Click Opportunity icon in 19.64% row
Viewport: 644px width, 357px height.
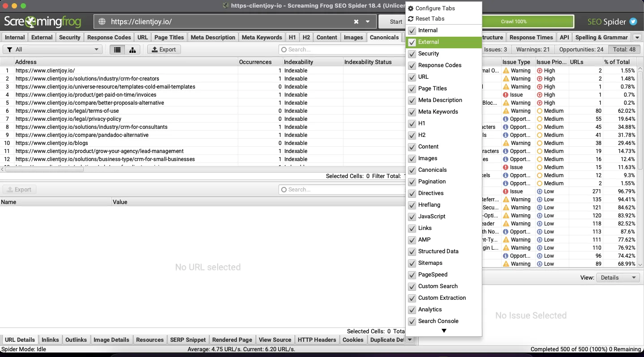(506, 119)
